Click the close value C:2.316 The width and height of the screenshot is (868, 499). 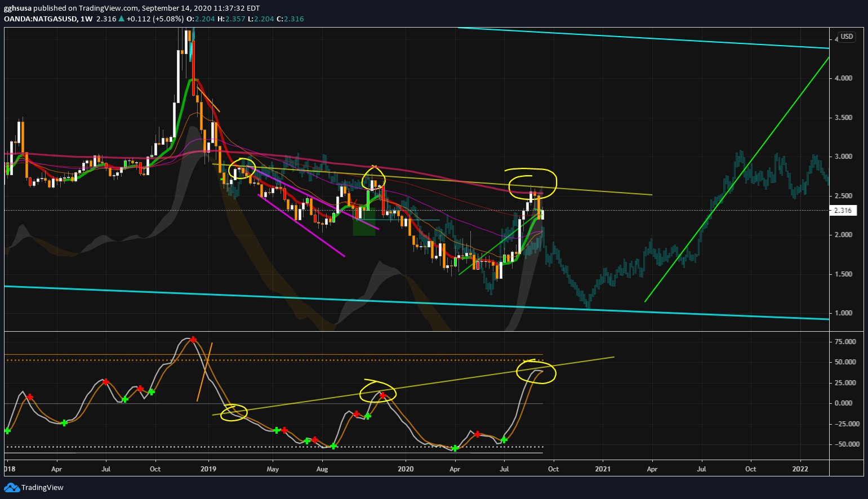[x=291, y=19]
